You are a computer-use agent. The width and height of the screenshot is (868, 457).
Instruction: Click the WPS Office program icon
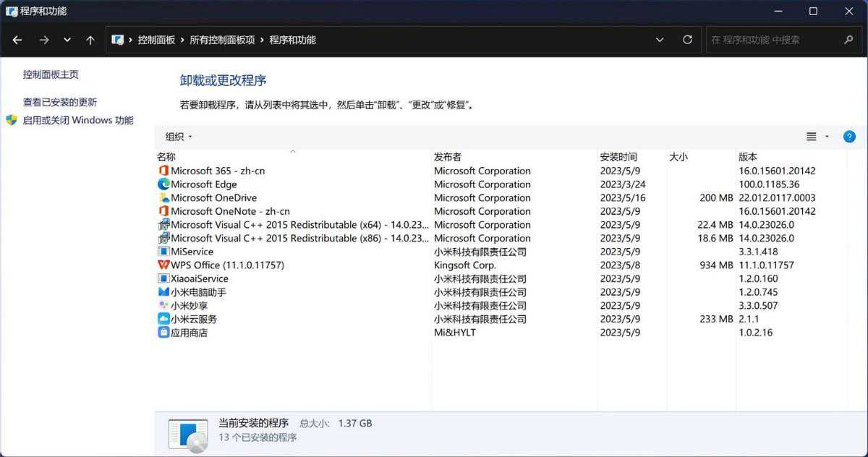point(163,265)
